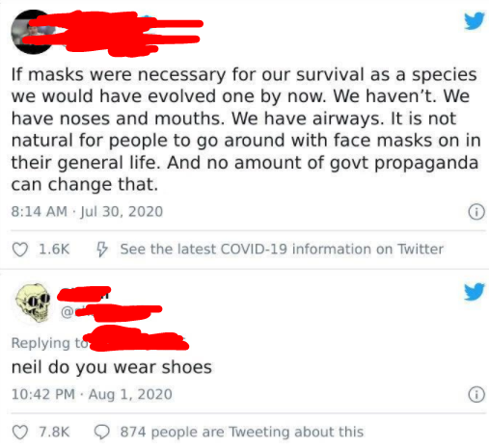Open '874 people are Tweeting about this'
489x448 pixels.
point(242,432)
